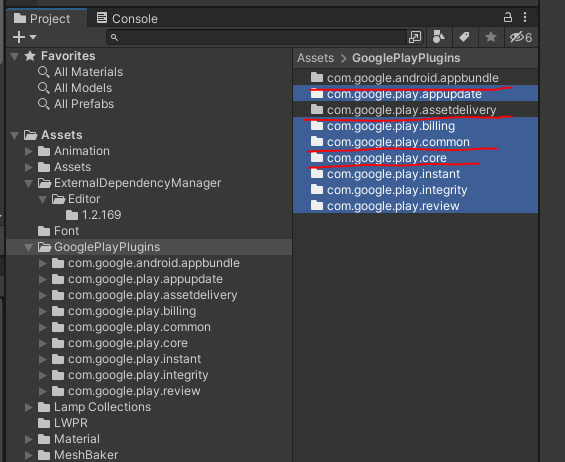Select com.google.play.core in the tree
The width and height of the screenshot is (565, 462).
120,343
